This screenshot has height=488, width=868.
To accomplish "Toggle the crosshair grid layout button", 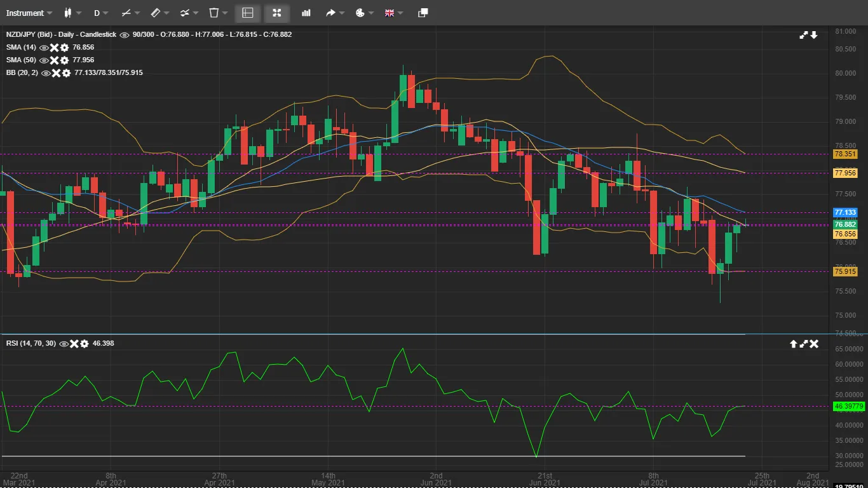I will 248,13.
